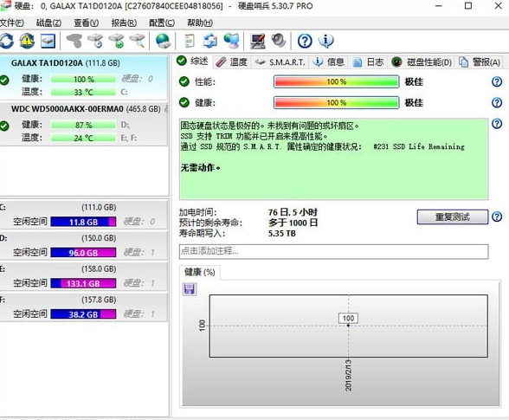The height and width of the screenshot is (420, 509).
Task: Switch to the 温度 tab
Action: tap(232, 62)
